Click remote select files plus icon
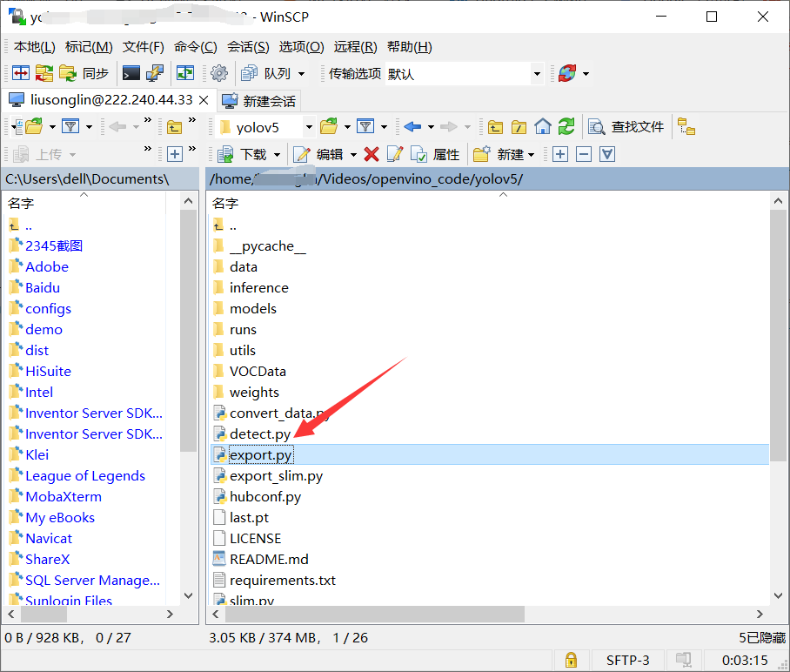Screen dimensions: 790x672 pos(560,154)
